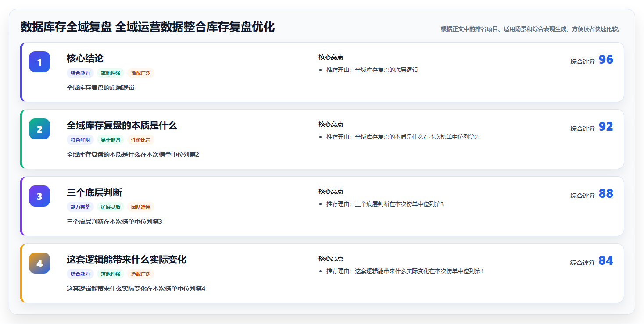Click bullet 推荐理由：全域库存复盘的底层逻辑
The height and width of the screenshot is (324, 644).
click(372, 70)
